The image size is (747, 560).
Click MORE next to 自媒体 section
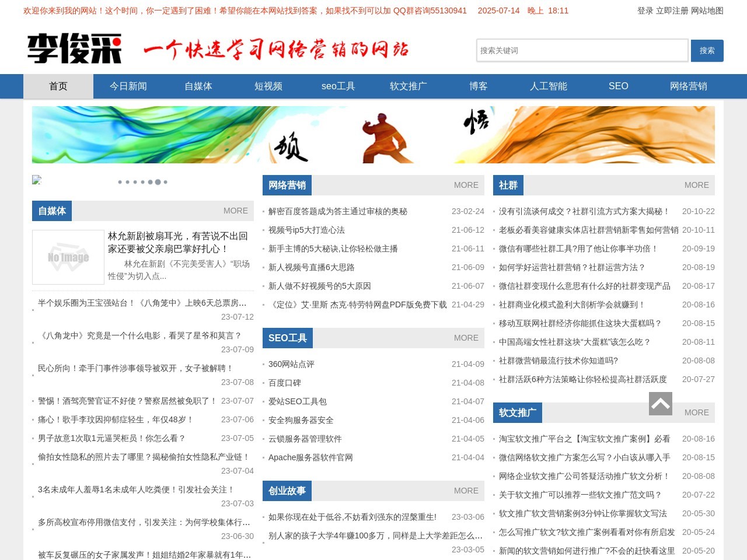[x=235, y=211]
